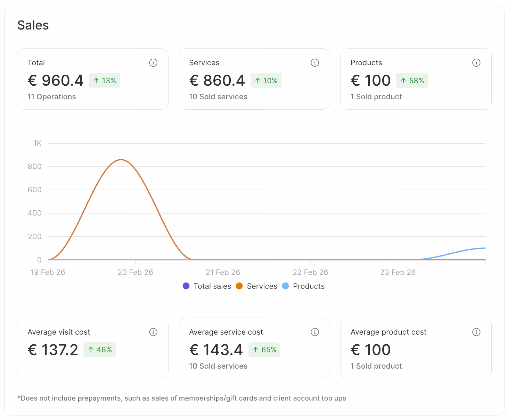Click the 10% growth badge on Services

(x=266, y=81)
